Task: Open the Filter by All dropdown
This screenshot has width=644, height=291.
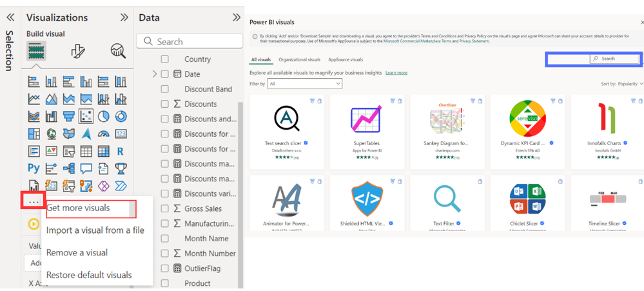Action: 304,83
